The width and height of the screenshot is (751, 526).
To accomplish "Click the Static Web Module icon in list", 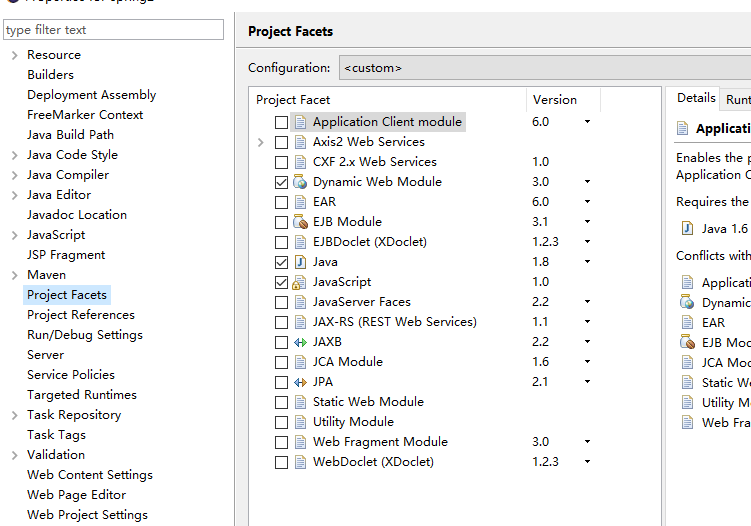I will coord(300,402).
